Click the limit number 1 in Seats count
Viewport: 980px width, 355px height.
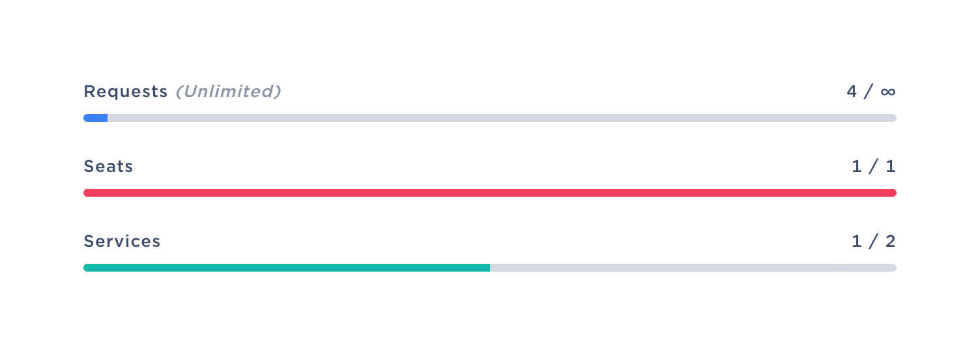[891, 167]
